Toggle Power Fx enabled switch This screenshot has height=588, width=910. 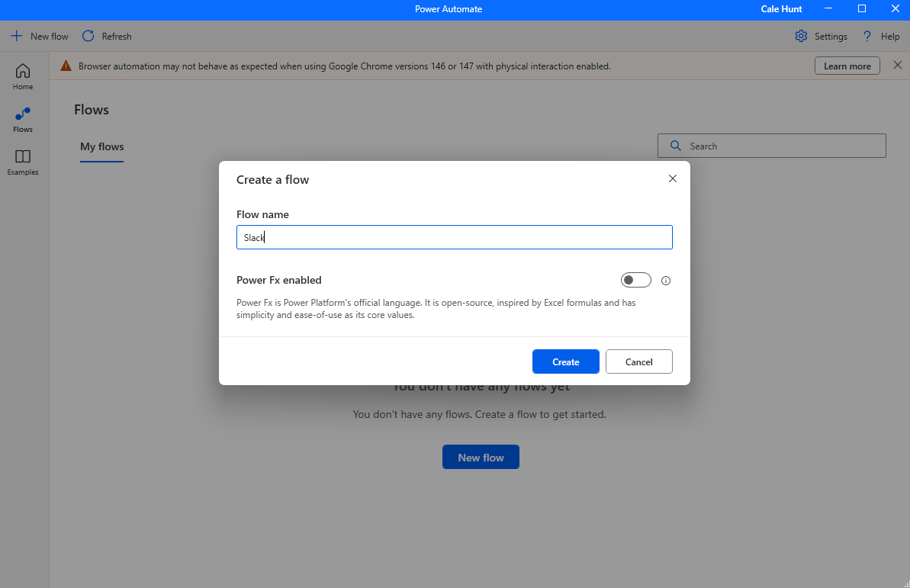pos(636,281)
